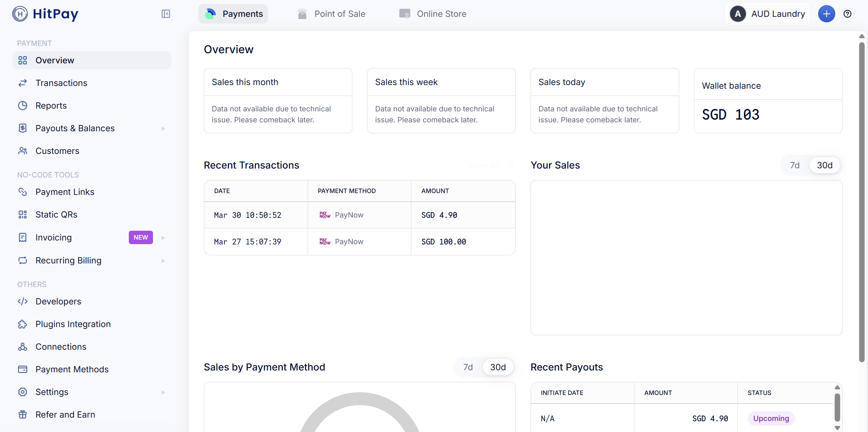Expand the Payouts & Balances submenu arrow
This screenshot has height=432, width=868.
coord(163,128)
